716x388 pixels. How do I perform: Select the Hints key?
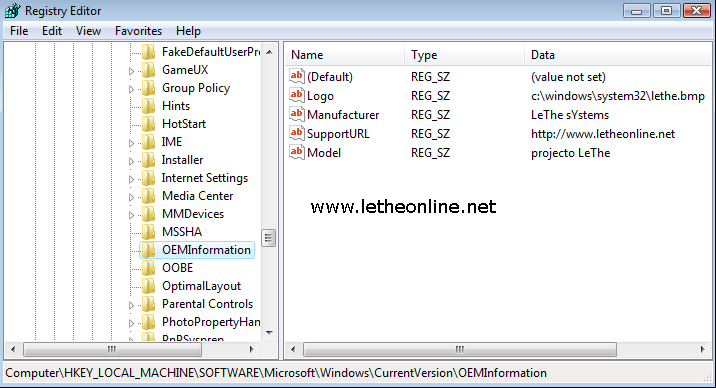[176, 106]
